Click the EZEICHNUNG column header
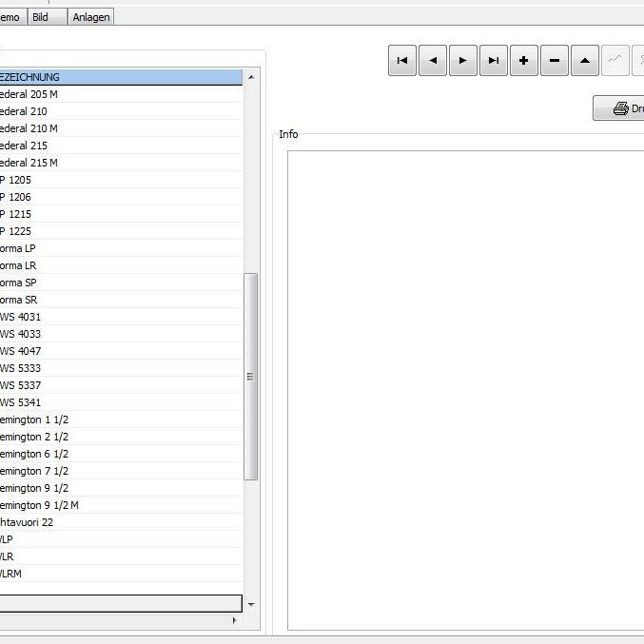 [x=121, y=77]
